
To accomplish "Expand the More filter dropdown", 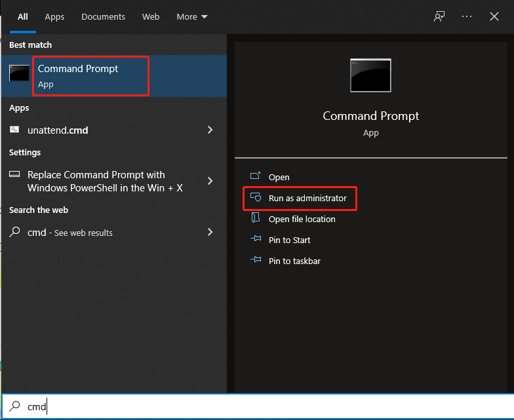I will pos(192,17).
